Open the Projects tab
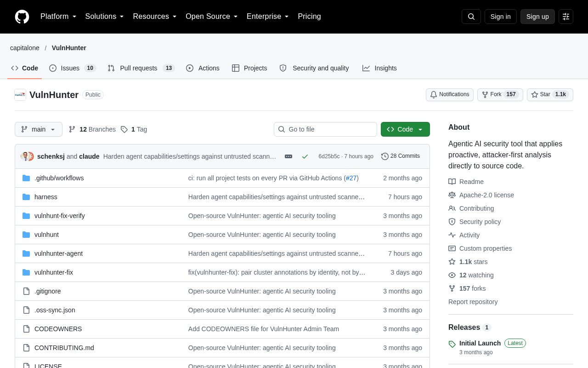588x368 pixels. (x=249, y=68)
